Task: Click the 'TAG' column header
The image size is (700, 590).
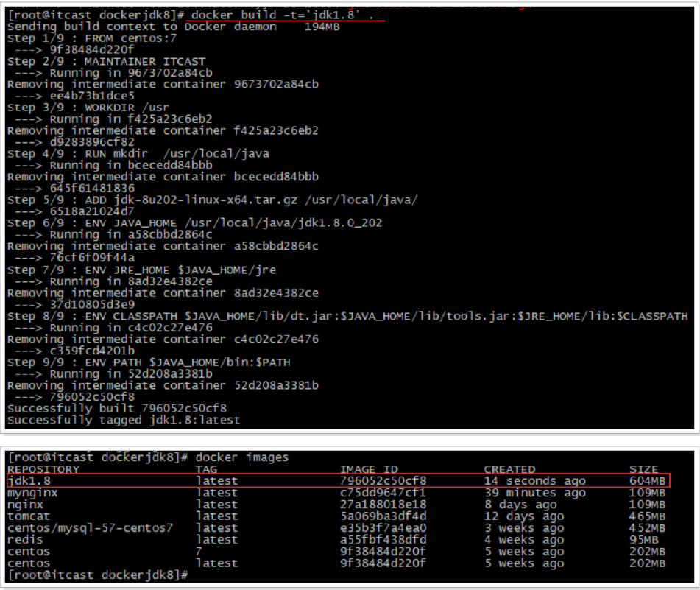Action: pyautogui.click(x=206, y=469)
